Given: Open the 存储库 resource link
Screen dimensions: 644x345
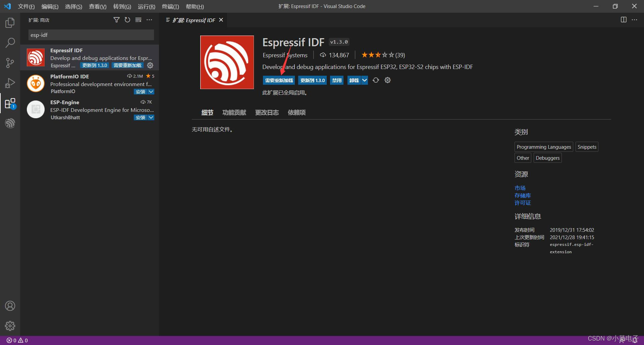Looking at the screenshot, I should (x=523, y=195).
